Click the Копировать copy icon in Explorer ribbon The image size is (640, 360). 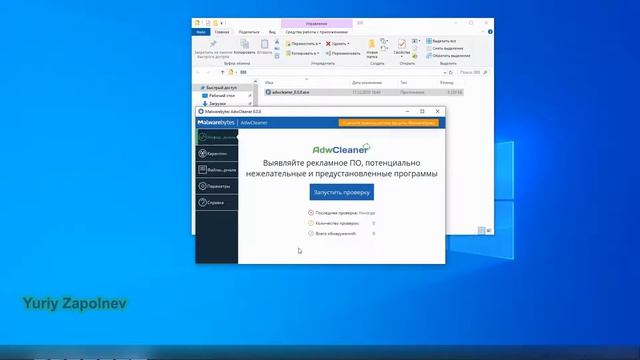[x=244, y=44]
